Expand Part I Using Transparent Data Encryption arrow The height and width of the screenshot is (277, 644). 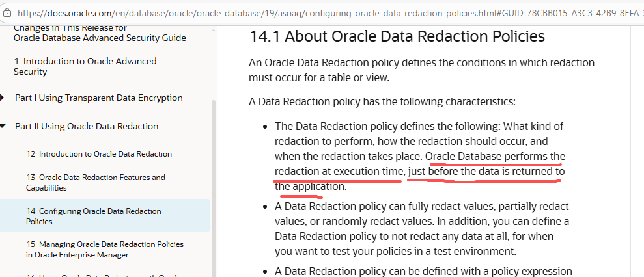3,98
